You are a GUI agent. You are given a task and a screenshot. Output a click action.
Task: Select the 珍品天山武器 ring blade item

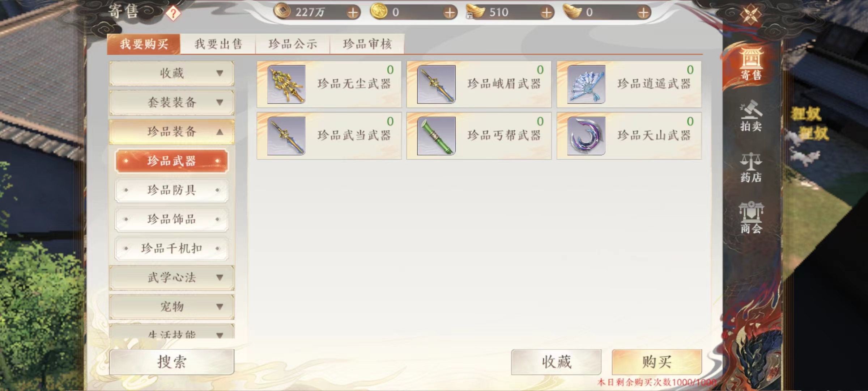tap(629, 136)
